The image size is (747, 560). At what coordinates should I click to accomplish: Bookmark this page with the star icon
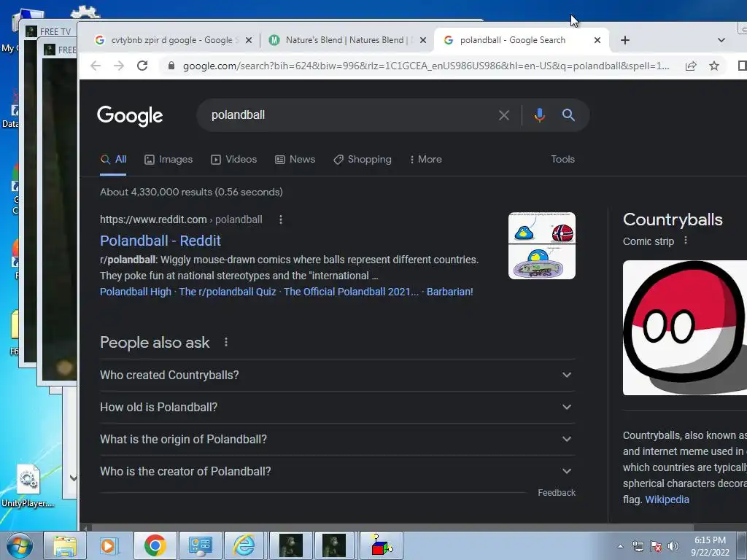click(x=713, y=66)
